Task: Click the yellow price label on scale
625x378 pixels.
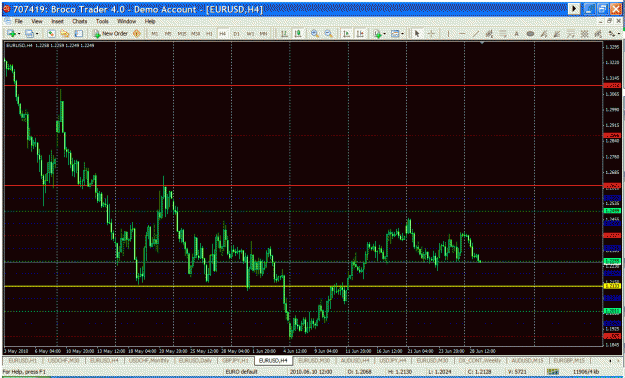Action: [612, 286]
